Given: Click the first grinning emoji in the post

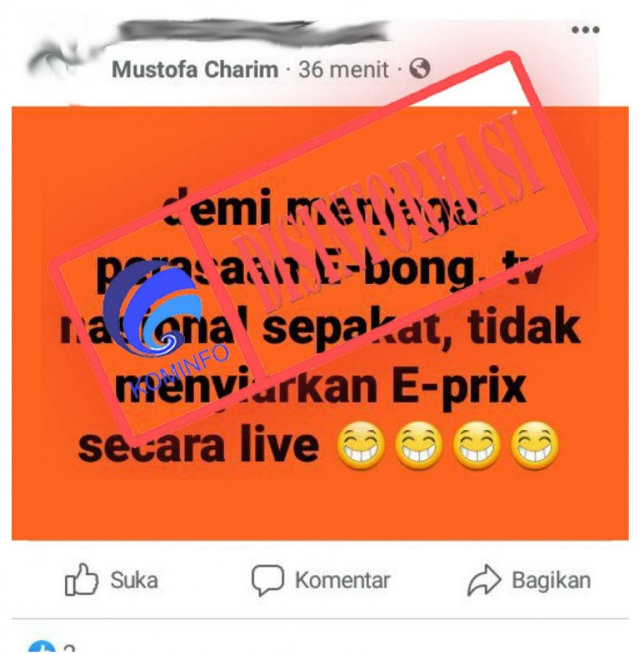Looking at the screenshot, I should pos(361,446).
